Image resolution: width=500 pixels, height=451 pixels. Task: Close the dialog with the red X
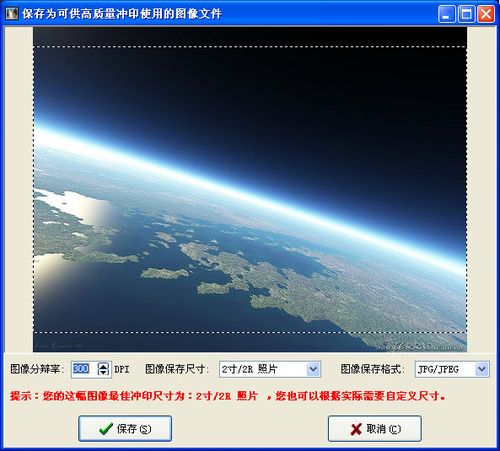[486, 14]
